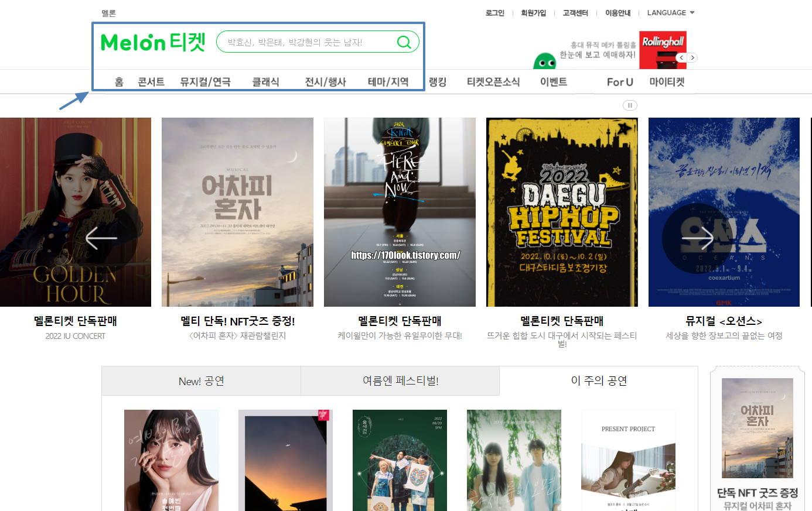Open the 클래식 menu

pos(265,82)
